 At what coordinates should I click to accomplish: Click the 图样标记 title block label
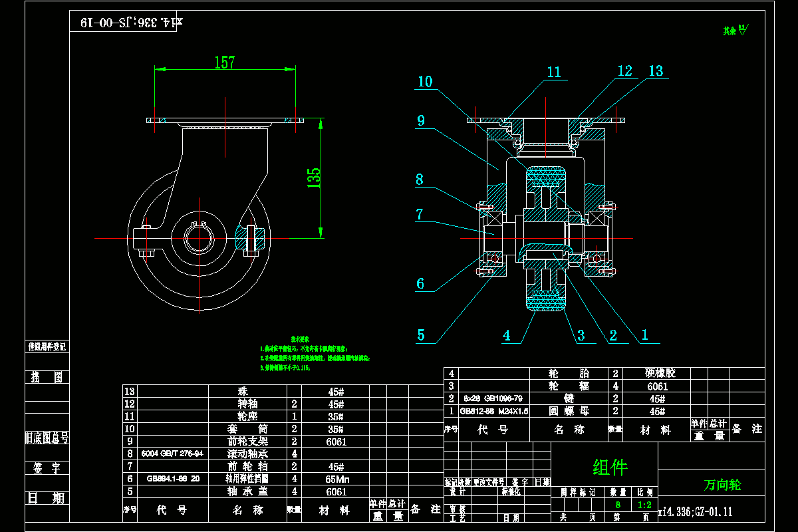coord(578,493)
